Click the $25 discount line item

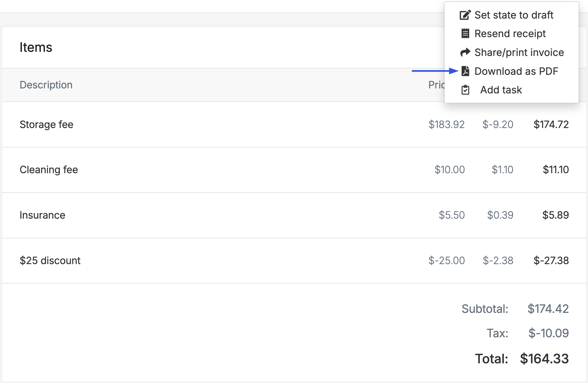[294, 261]
